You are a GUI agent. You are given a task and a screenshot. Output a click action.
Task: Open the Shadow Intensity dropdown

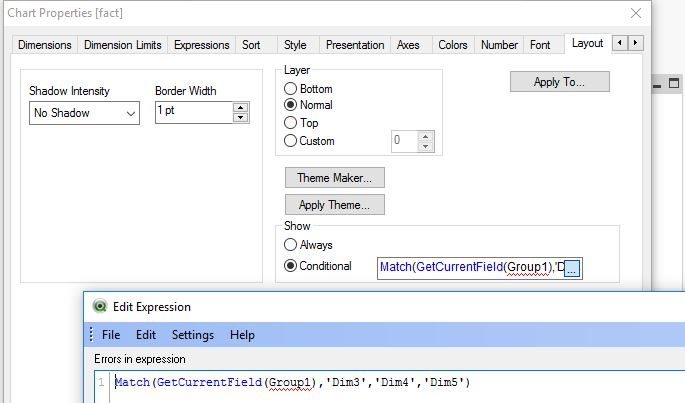tap(84, 113)
